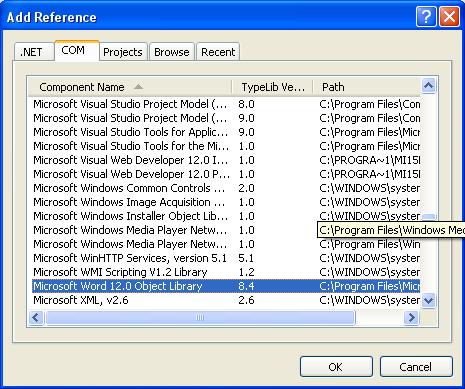This screenshot has height=389, width=465.
Task: Select Microsoft Visual Web Developer 12.0 P... row
Action: pos(226,174)
